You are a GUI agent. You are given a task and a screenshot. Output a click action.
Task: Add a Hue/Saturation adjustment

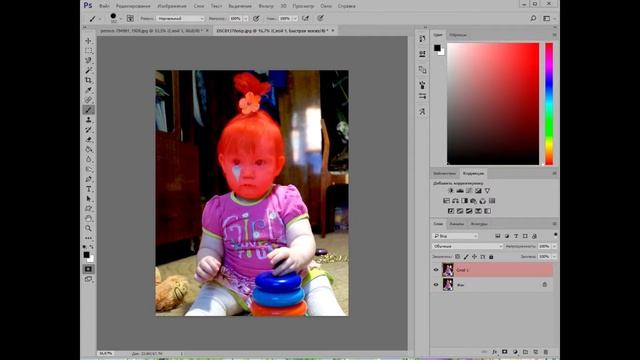pos(447,201)
